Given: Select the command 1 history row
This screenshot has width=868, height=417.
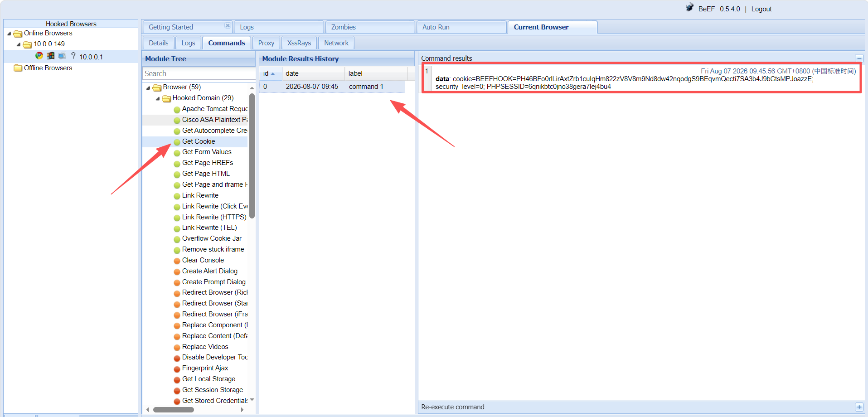Looking at the screenshot, I should (x=332, y=87).
